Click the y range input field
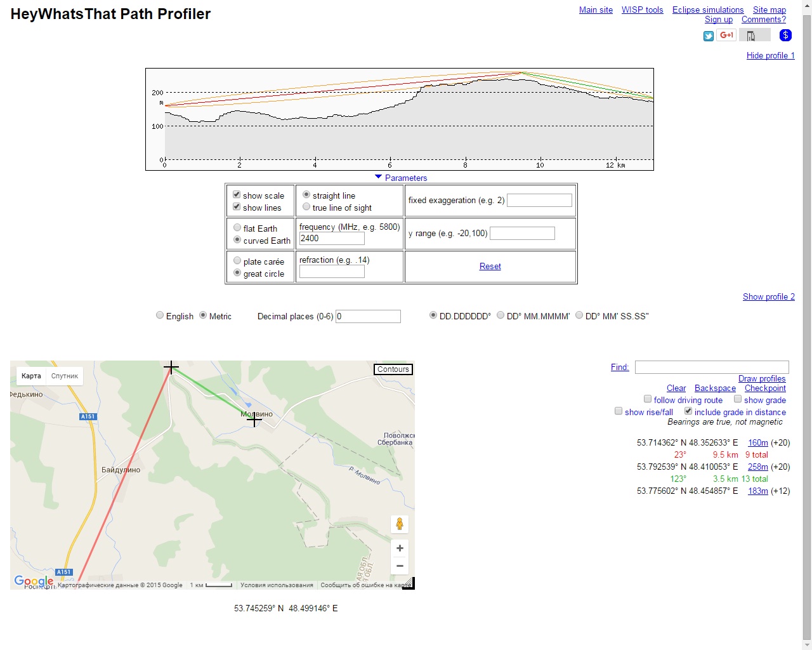Viewport: 812px width, 650px height. 522,234
